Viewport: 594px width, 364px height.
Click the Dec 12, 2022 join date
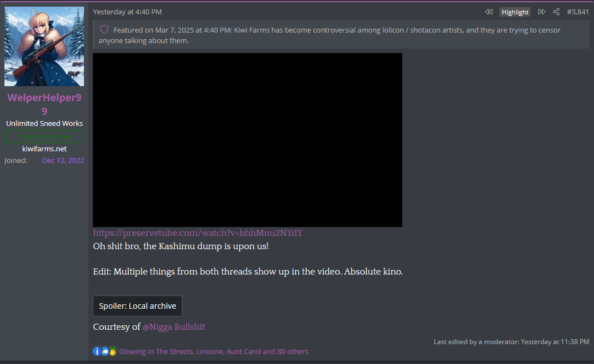(x=63, y=161)
